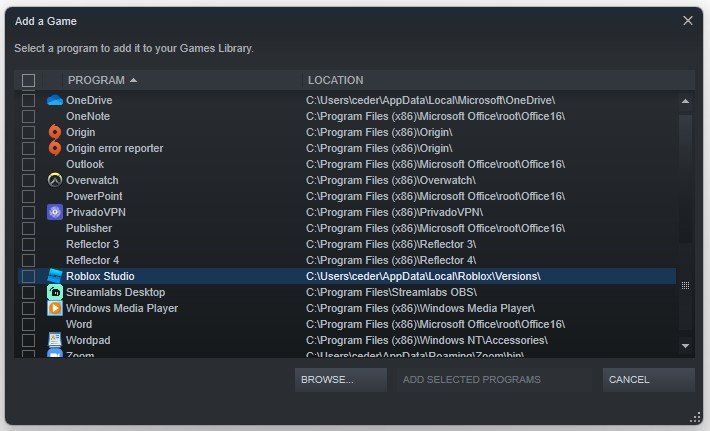Select the Overwatch program name
This screenshot has width=710, height=431.
(x=92, y=180)
